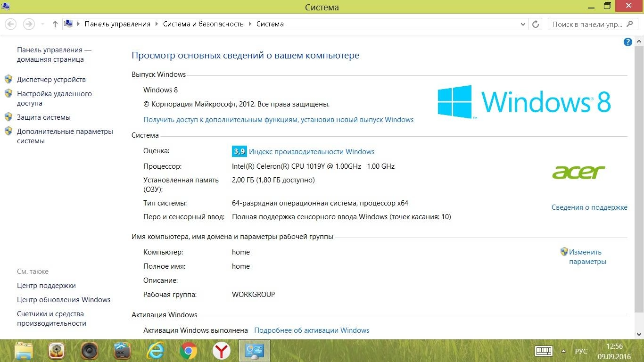Image resolution: width=644 pixels, height=362 pixels.
Task: Click shield icon beside 'Диспетчер устройств'
Action: 8,79
